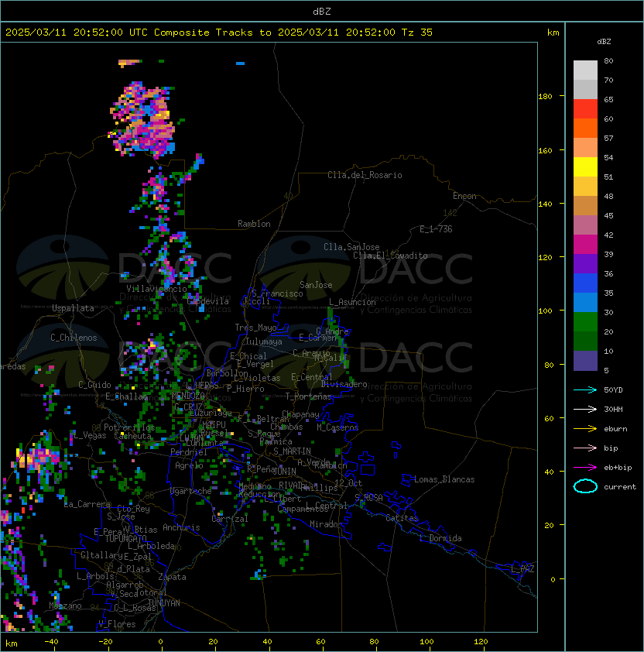644x652 pixels.
Task: Click the magenta eb+bip arrow in legend
Action: 585,468
